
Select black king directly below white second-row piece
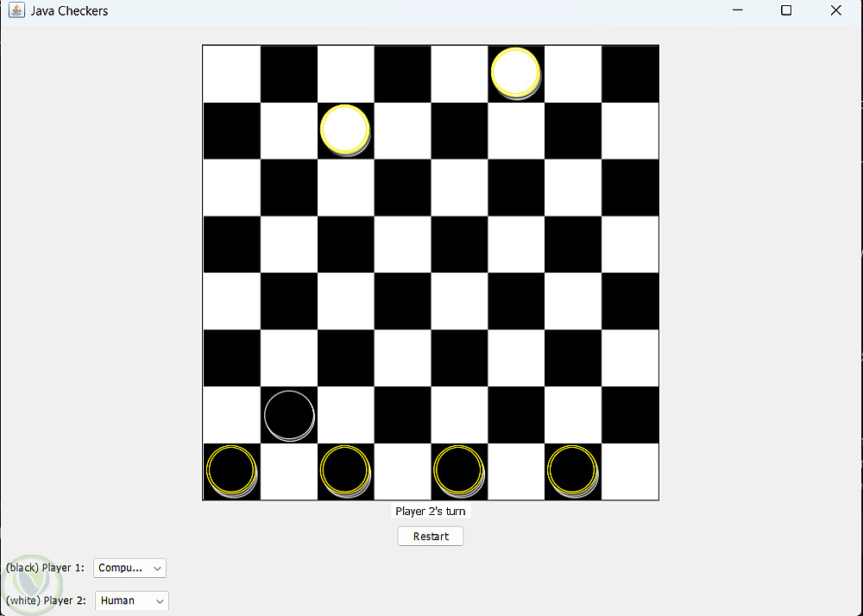coord(346,471)
